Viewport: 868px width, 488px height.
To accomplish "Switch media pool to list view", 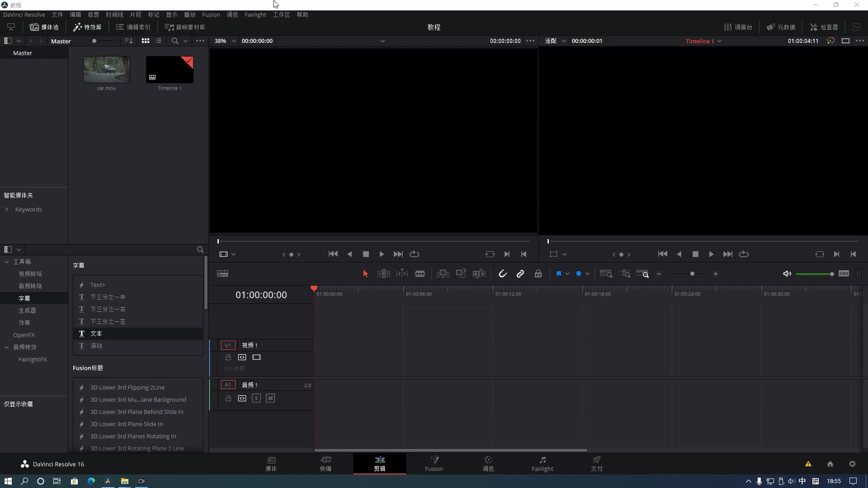I will (158, 41).
